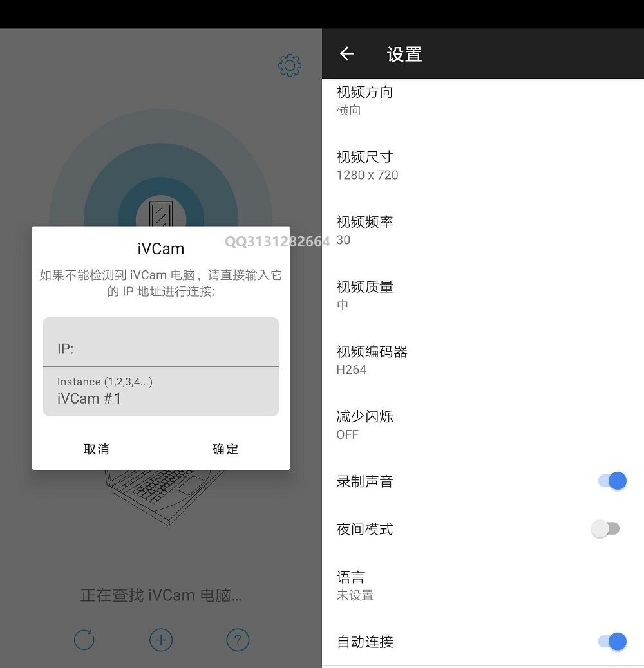Screen dimensions: 644x668
Task: Open the 视频质量 setting
Action: (x=483, y=295)
